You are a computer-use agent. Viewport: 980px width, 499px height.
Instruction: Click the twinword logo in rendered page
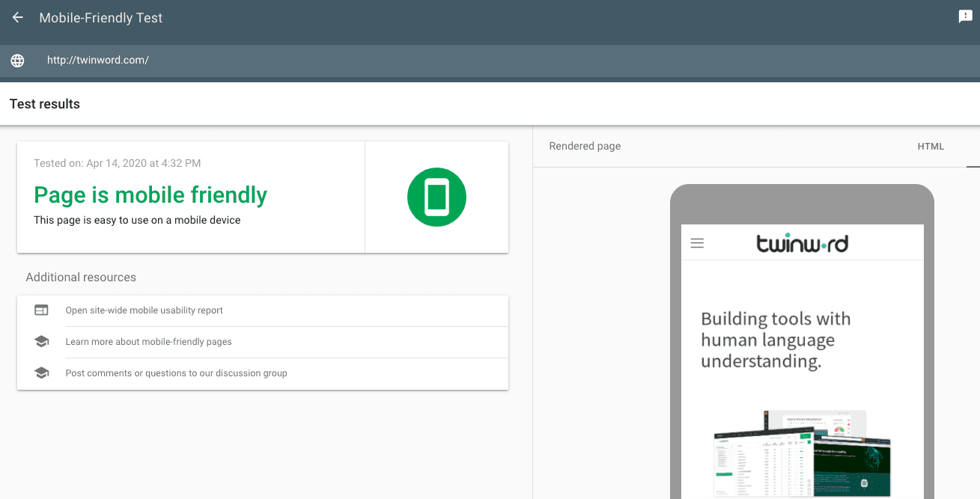click(x=803, y=243)
